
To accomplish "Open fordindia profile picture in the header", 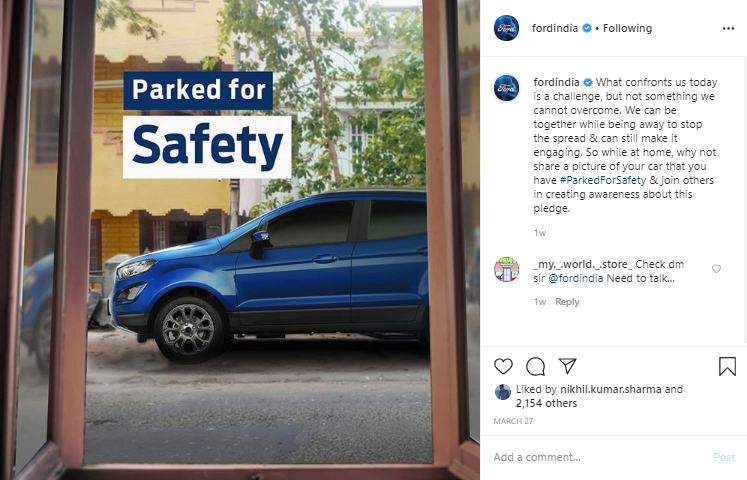I will 506,28.
